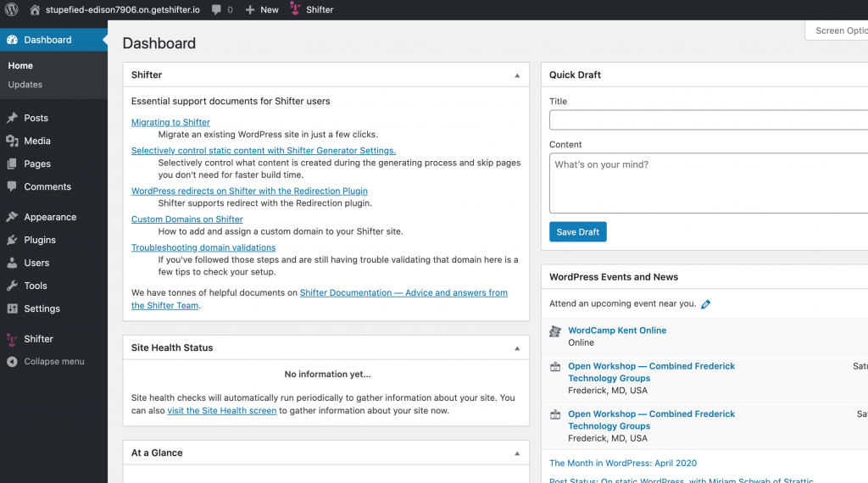Image resolution: width=868 pixels, height=483 pixels.
Task: Focus the Quick Draft Title field
Action: [709, 120]
